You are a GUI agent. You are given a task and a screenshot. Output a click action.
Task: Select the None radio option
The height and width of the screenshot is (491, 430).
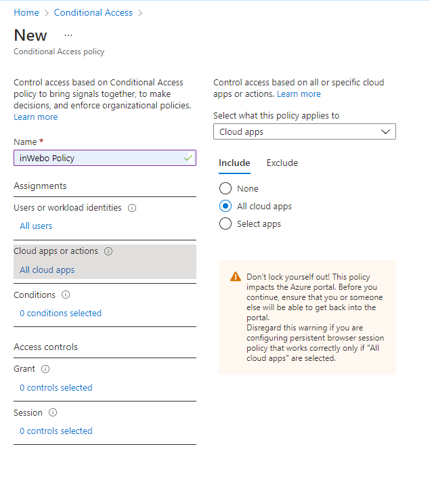225,188
